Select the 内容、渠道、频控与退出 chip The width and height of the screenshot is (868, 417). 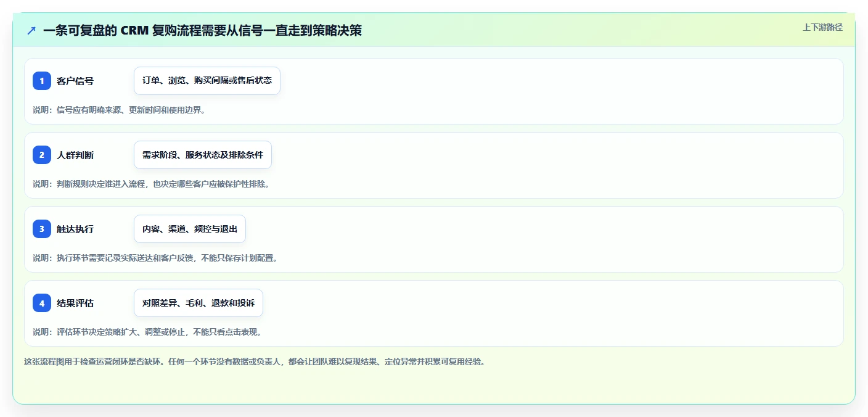[190, 229]
